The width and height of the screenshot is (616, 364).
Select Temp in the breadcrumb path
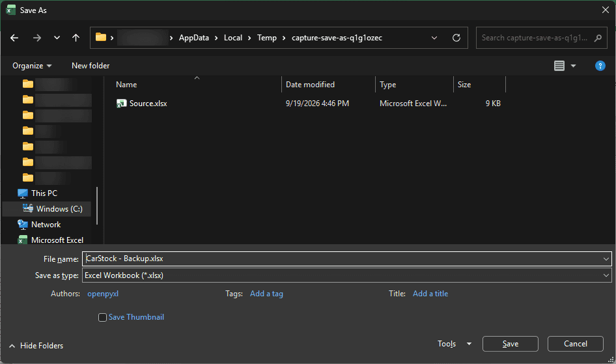267,38
